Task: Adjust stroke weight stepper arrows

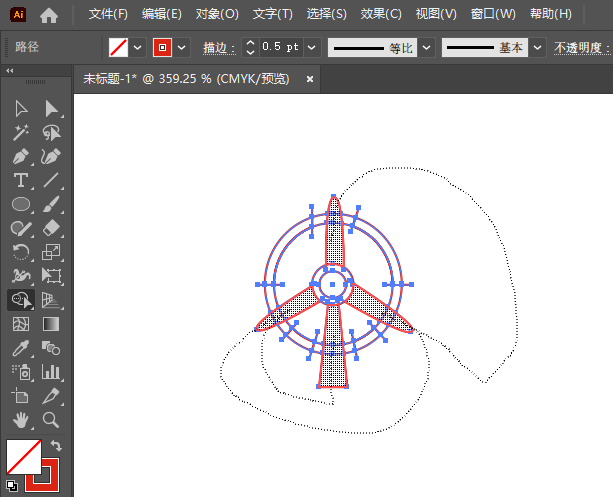Action: [251, 48]
